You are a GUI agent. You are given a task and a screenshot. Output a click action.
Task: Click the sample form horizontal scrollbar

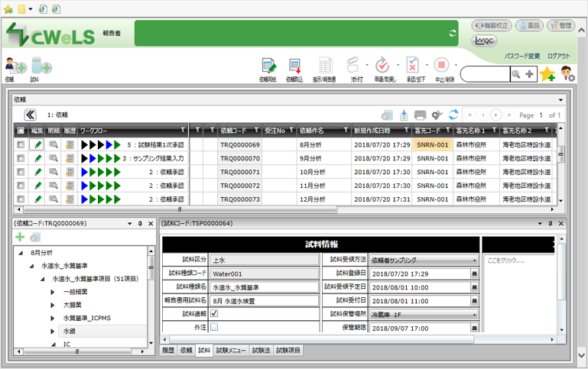321,339
